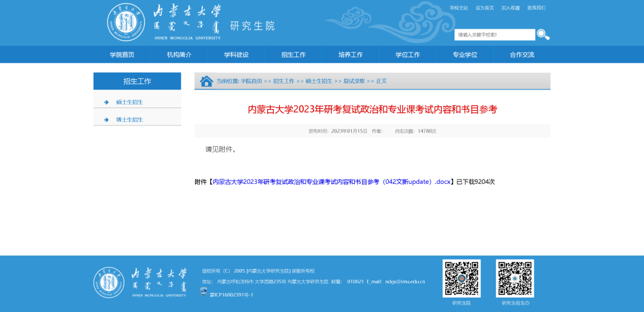
Task: Open 机构简介 navigation item
Action: [x=179, y=55]
